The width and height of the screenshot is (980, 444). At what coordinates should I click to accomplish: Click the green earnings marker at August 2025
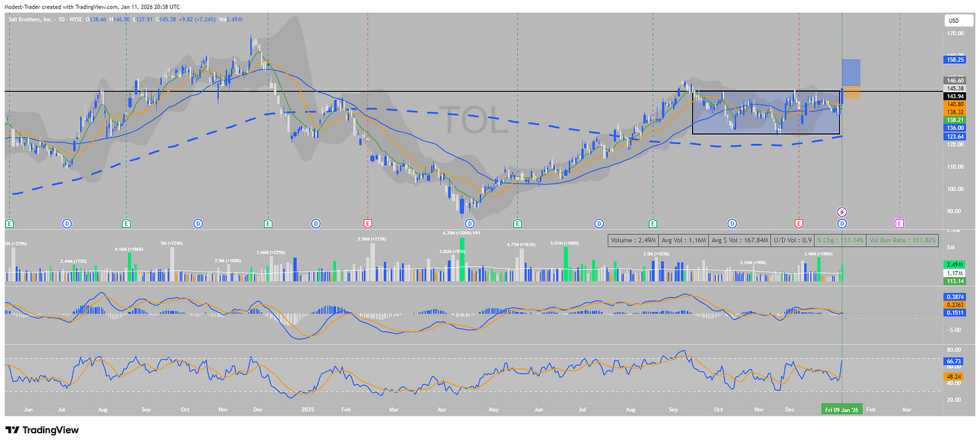coord(653,223)
